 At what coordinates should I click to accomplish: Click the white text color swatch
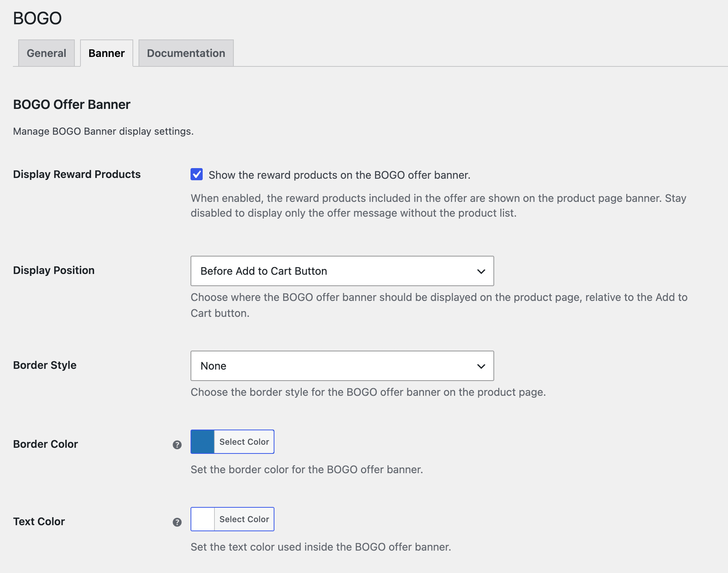click(203, 519)
